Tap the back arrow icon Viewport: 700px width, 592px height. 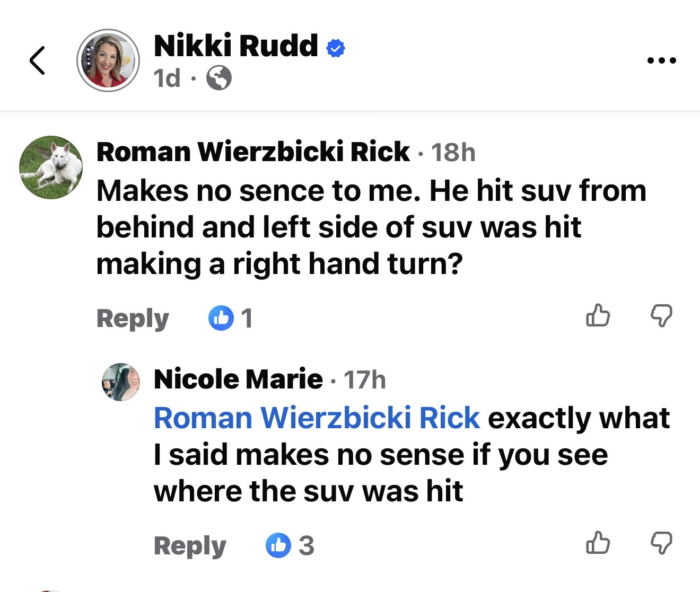point(37,60)
